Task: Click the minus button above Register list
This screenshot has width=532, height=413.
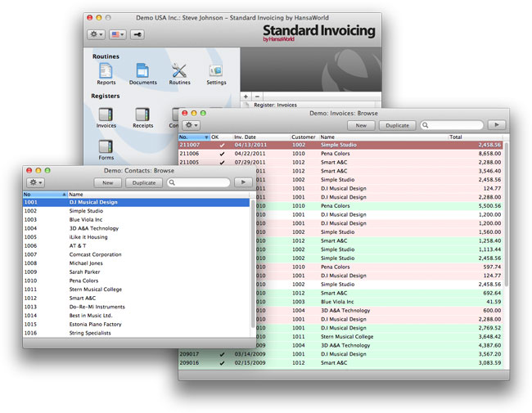Action: coord(257,97)
